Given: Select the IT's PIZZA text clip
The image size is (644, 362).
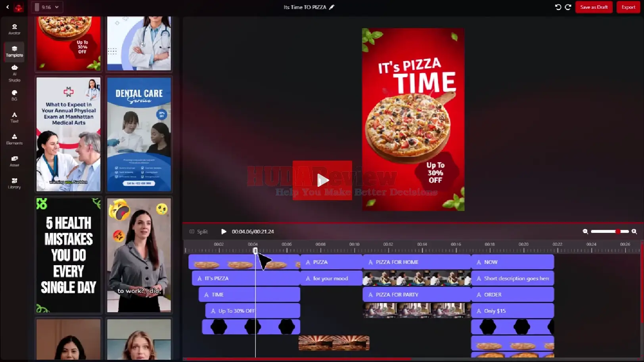Looking at the screenshot, I should [246, 278].
